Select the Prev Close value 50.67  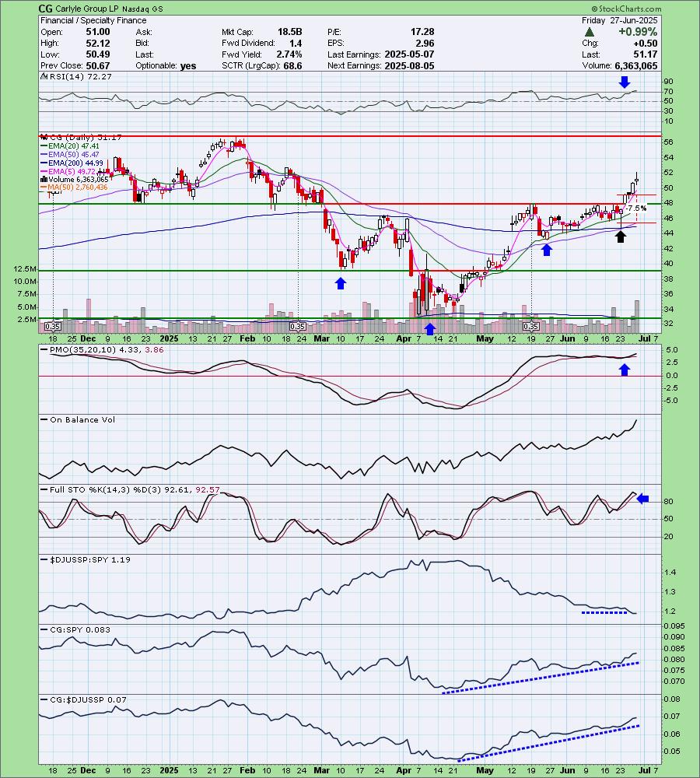[98, 66]
